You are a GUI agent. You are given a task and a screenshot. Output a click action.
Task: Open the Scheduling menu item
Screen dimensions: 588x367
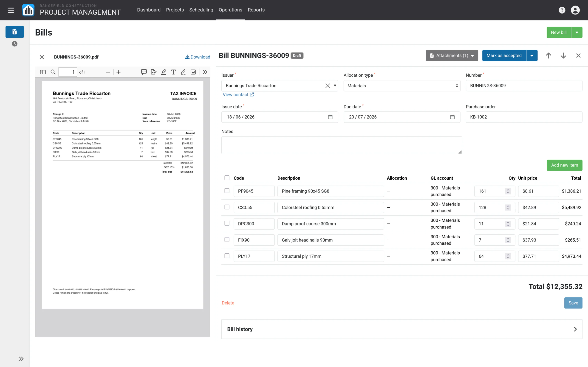coord(201,10)
